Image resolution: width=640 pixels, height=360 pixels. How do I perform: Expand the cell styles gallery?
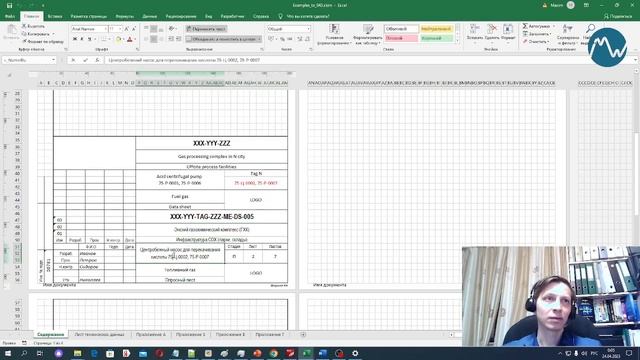[x=457, y=40]
